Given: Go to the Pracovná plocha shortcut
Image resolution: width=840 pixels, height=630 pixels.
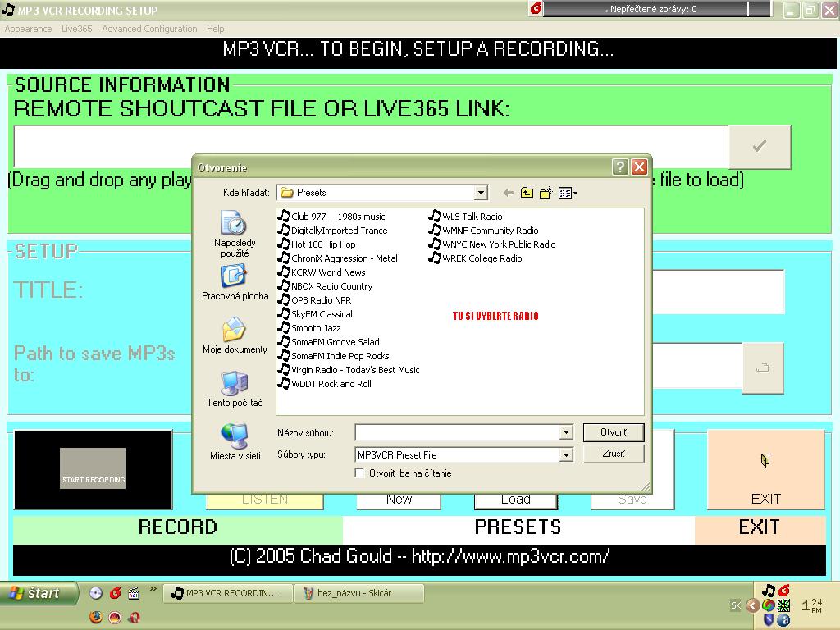Looking at the screenshot, I should (235, 283).
